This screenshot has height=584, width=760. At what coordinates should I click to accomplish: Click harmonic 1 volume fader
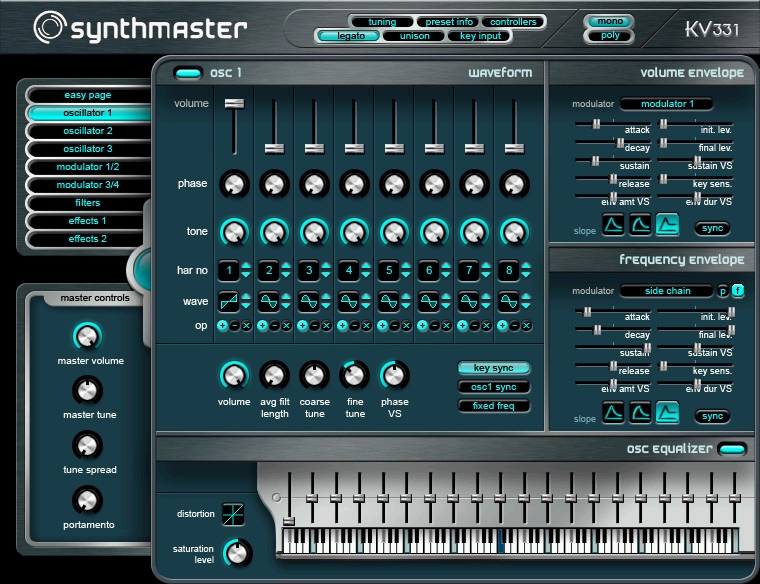(235, 103)
